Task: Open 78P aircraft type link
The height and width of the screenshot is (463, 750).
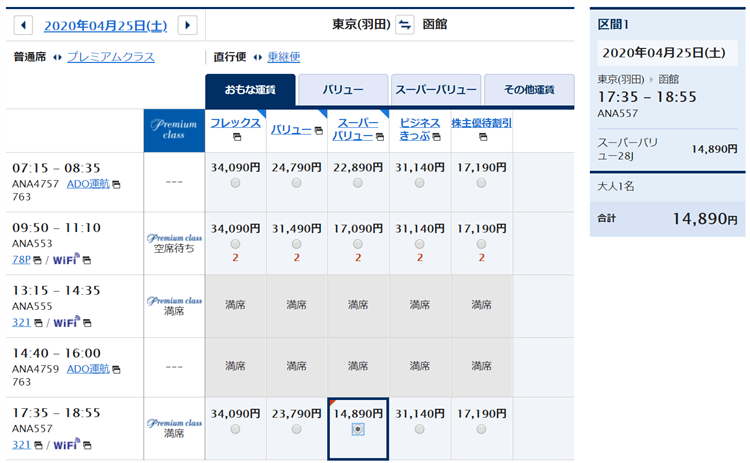Action: pyautogui.click(x=22, y=260)
